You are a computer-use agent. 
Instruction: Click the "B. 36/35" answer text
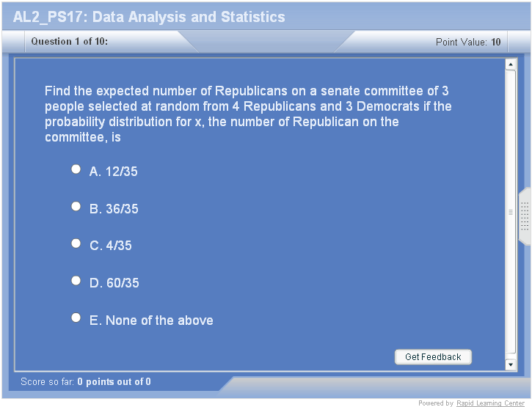[x=114, y=209]
